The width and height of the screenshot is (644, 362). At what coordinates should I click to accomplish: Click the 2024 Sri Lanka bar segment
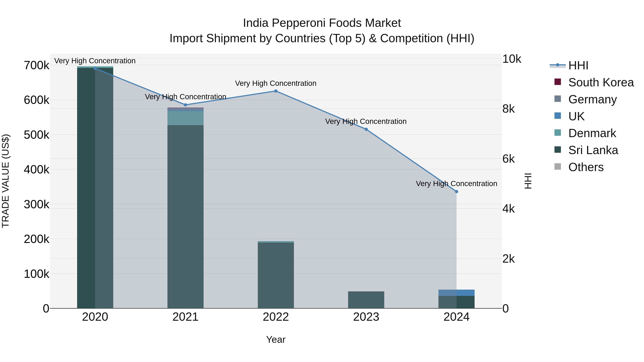pyautogui.click(x=457, y=302)
